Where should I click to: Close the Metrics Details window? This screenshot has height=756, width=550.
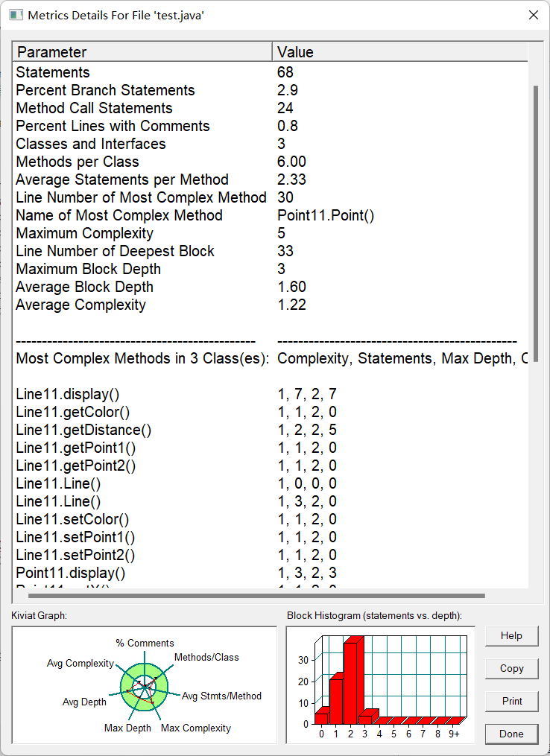(533, 15)
